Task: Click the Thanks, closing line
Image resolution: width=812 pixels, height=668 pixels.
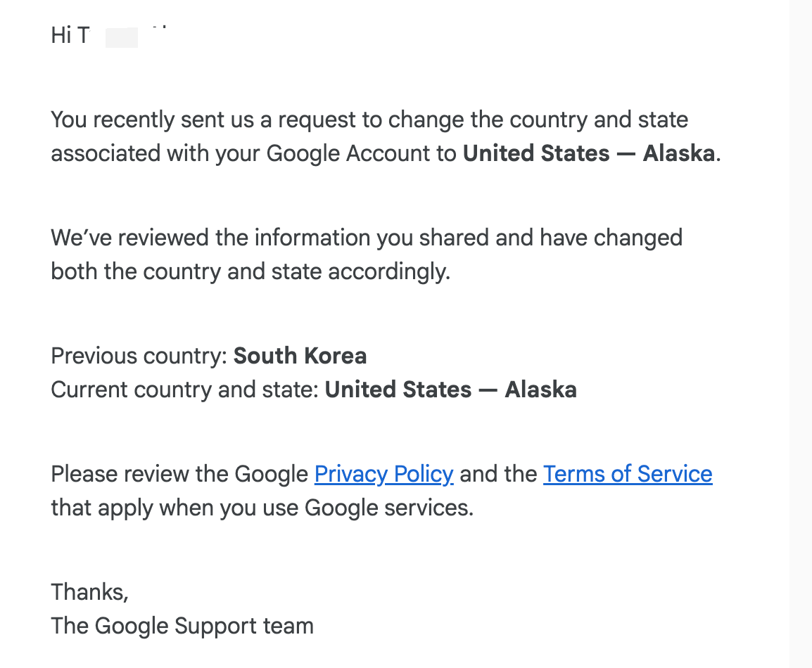Action: pos(89,592)
